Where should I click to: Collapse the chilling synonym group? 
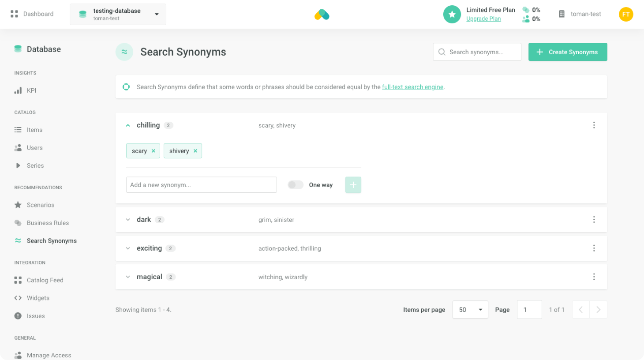(x=128, y=125)
